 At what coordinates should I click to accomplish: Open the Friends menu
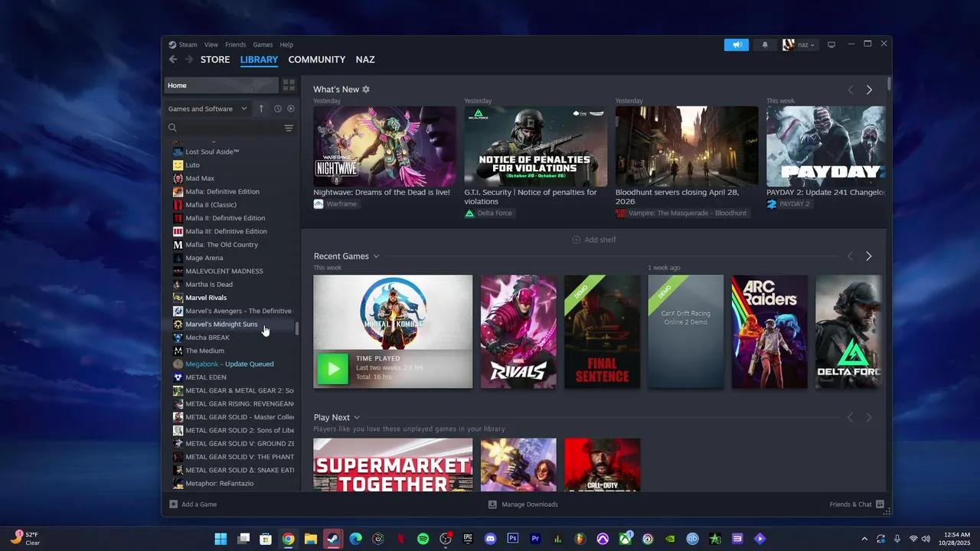pos(235,44)
